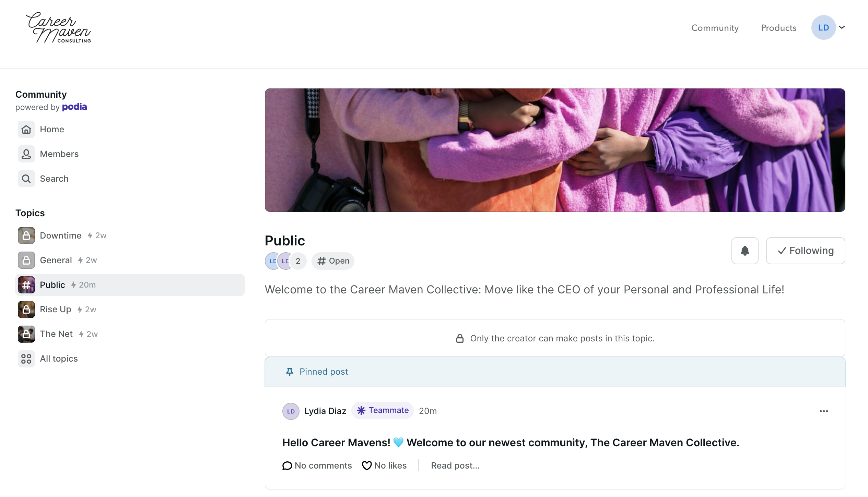Click the Career Maven Consulting logo

(x=58, y=28)
